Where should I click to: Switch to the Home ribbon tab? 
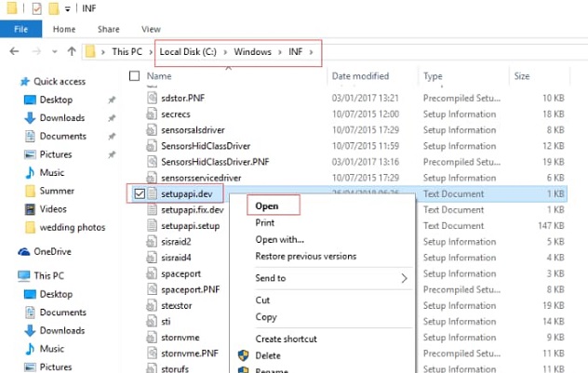click(x=64, y=29)
